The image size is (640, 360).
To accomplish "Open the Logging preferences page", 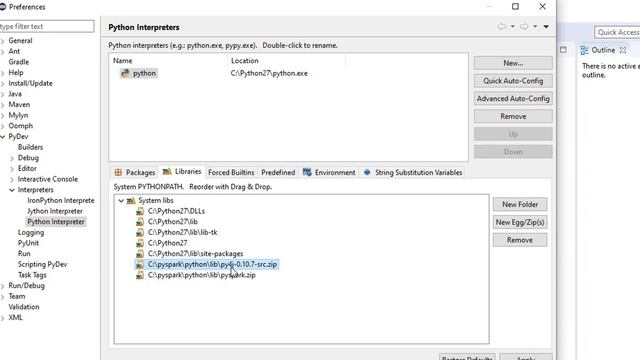I will [x=31, y=232].
